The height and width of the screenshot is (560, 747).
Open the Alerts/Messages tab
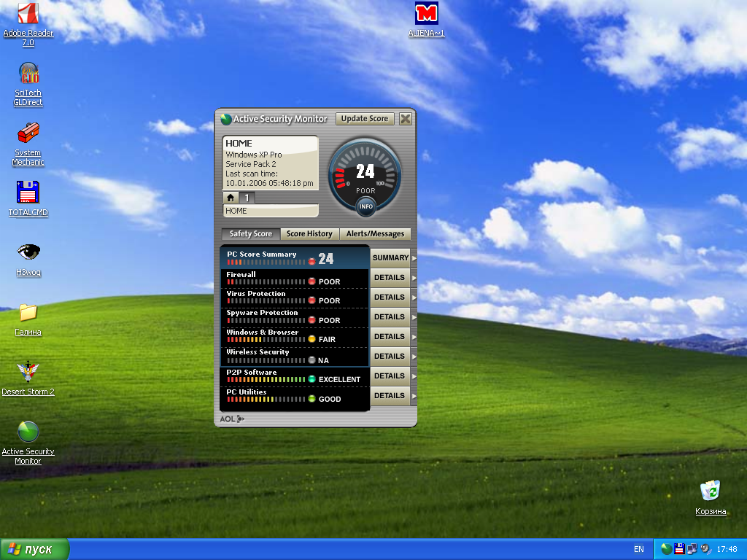pos(375,234)
